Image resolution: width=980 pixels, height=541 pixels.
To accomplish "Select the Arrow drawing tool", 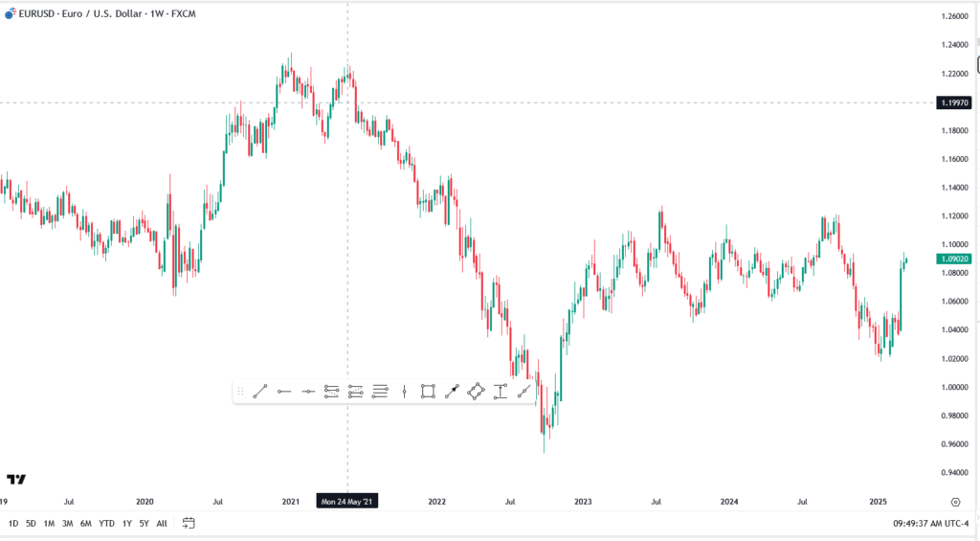I will pos(452,391).
